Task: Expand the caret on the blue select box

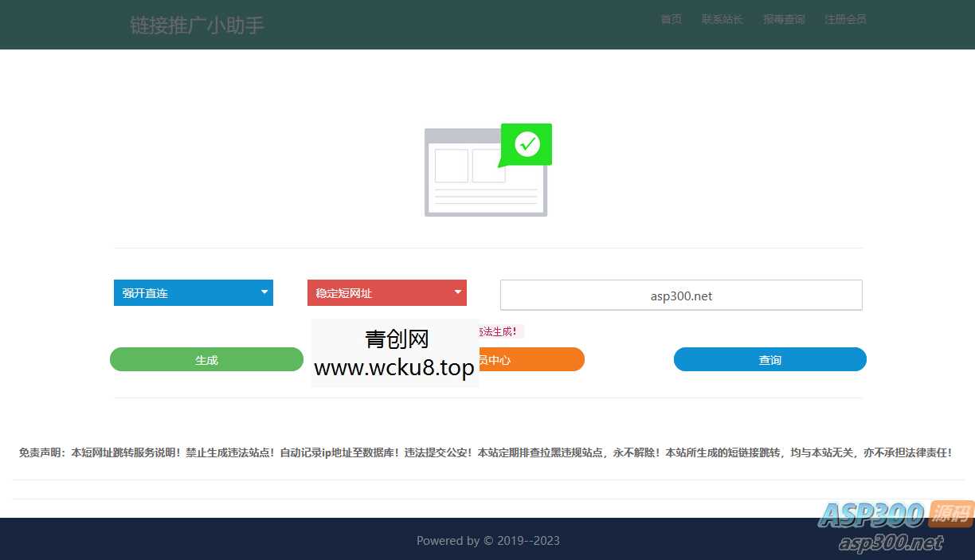Action: 264,292
